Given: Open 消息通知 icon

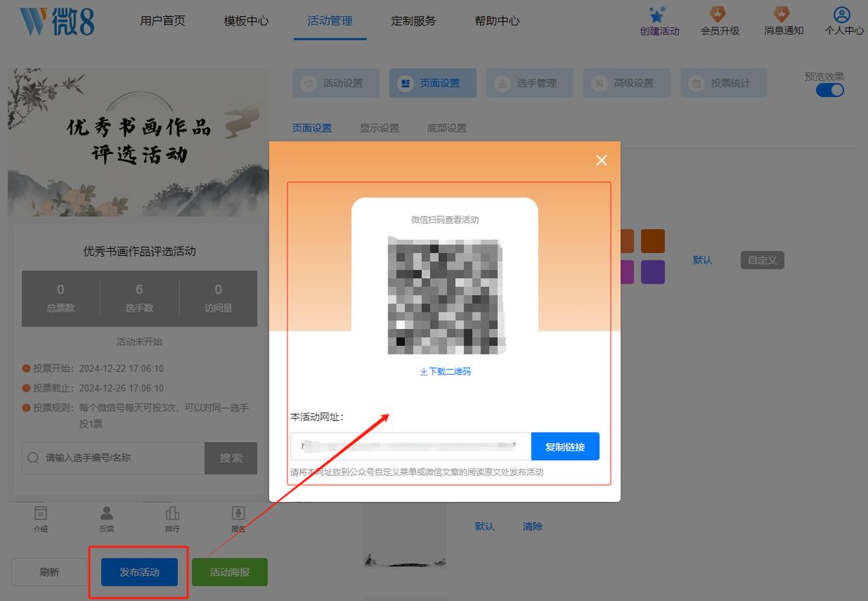Looking at the screenshot, I should tap(782, 14).
